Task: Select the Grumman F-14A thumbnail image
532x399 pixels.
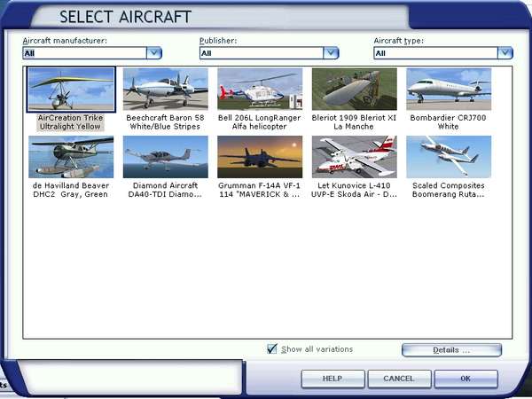Action: point(260,157)
